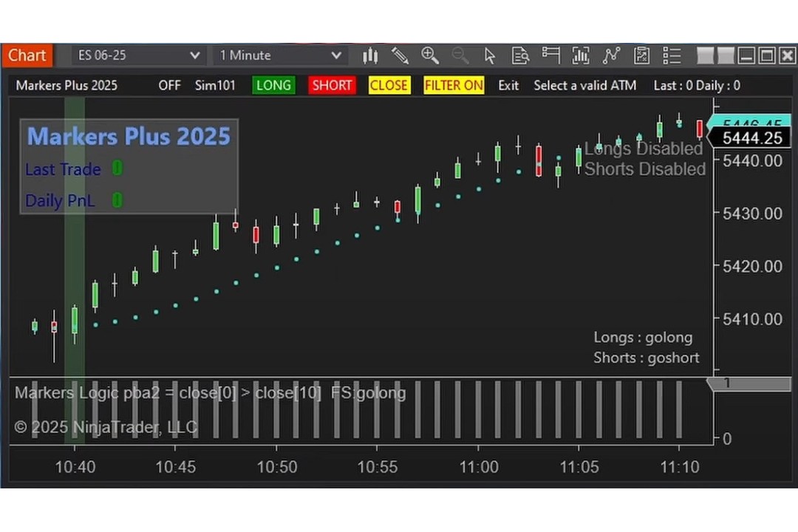Click the Markers Plus 2025 panel title
This screenshot has height=532, width=798.
(129, 137)
